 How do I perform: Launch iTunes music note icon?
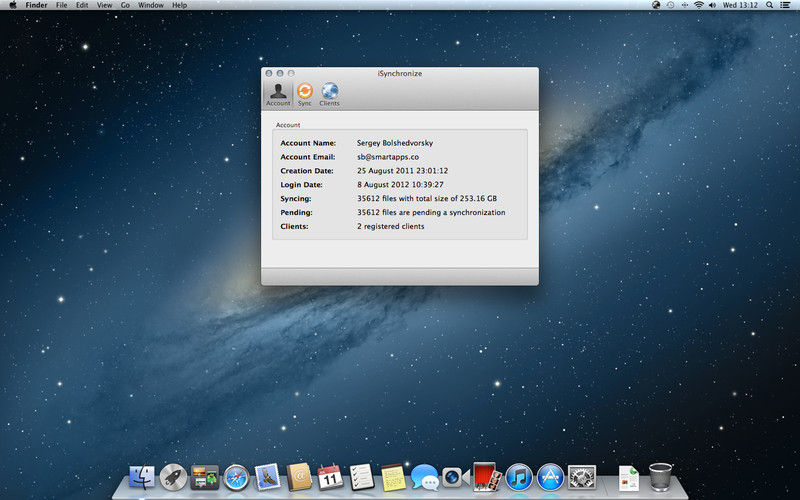tap(519, 478)
